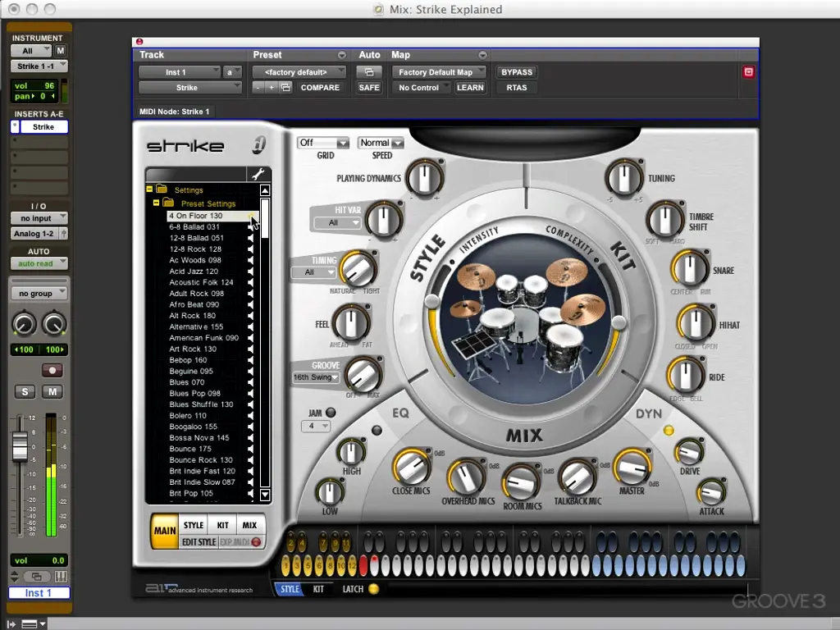Click the preset list scroll down arrow
This screenshot has height=630, width=840.
click(265, 495)
